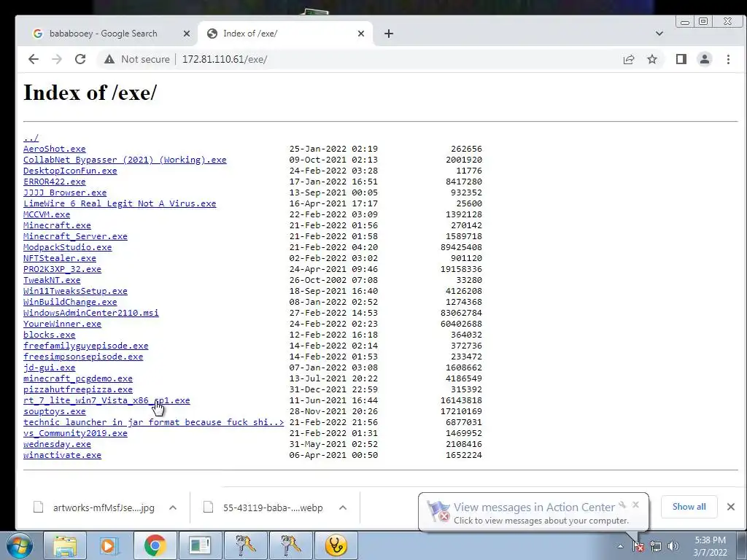Click the vs_Community2019.exe link

[75, 434]
